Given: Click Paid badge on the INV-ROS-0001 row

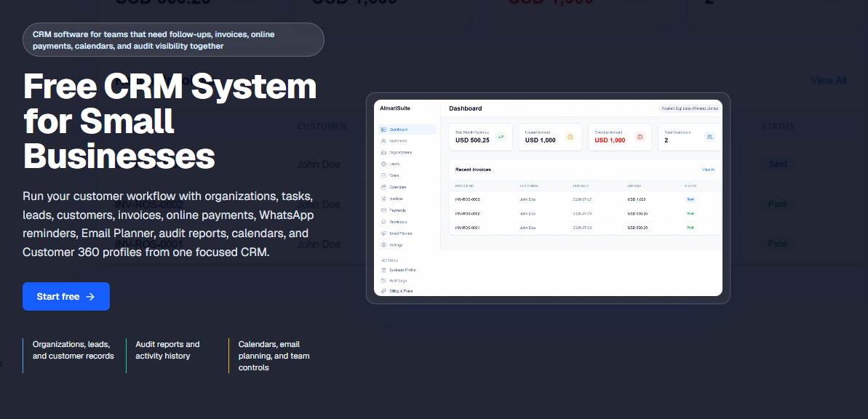Looking at the screenshot, I should [x=691, y=228].
